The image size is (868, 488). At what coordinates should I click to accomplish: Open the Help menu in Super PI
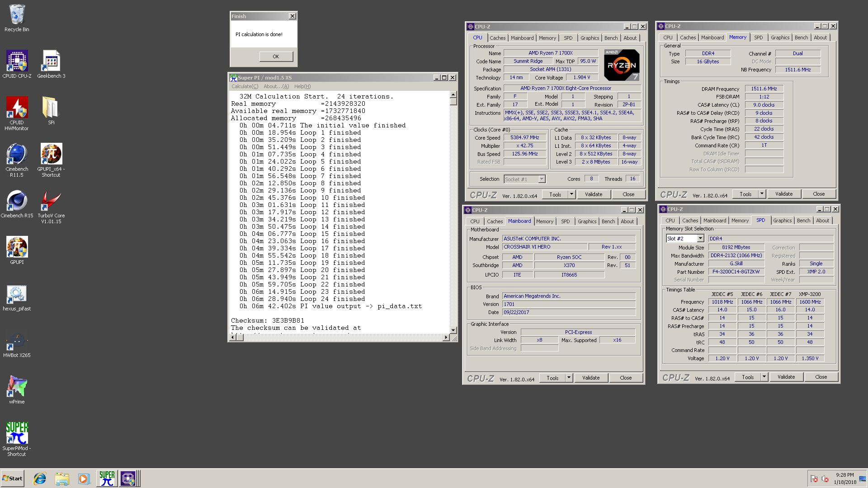point(302,86)
